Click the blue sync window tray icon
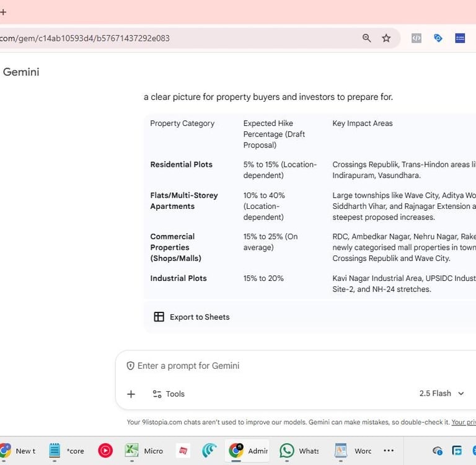This screenshot has width=476, height=465. pos(457,451)
